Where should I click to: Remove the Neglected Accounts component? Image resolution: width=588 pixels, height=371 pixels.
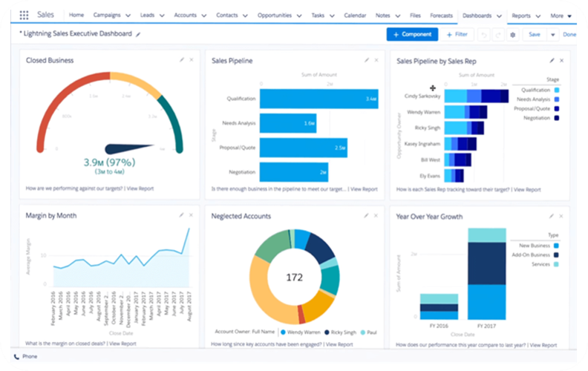coord(376,215)
